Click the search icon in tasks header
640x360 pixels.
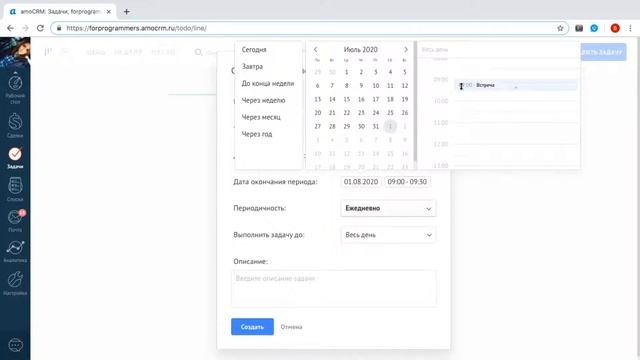pos(198,52)
